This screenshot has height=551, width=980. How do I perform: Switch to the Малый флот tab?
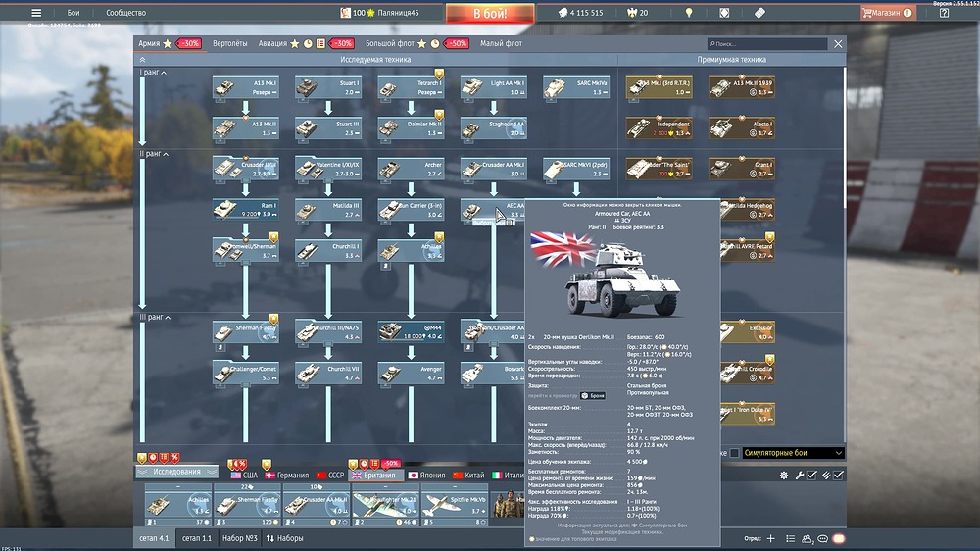pyautogui.click(x=501, y=43)
